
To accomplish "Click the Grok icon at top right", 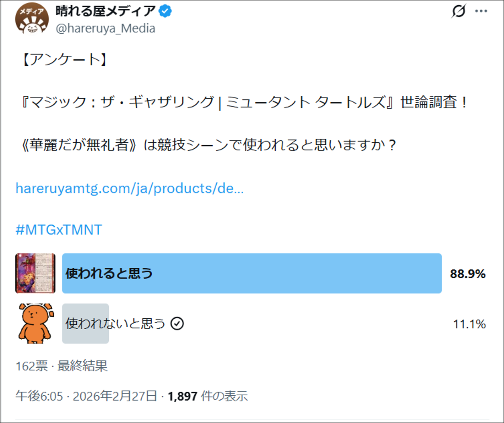I will pyautogui.click(x=458, y=11).
